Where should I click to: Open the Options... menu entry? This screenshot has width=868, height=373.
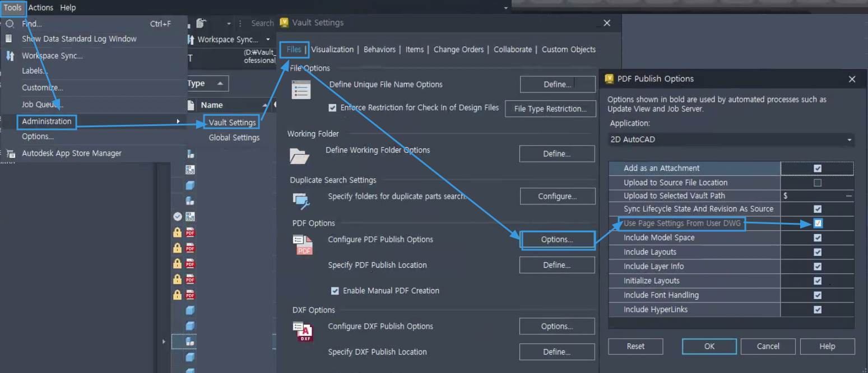pyautogui.click(x=38, y=137)
